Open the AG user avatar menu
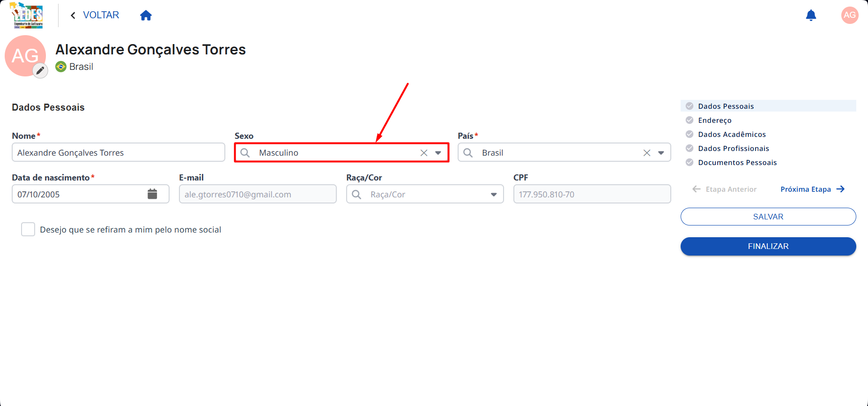 pyautogui.click(x=850, y=15)
